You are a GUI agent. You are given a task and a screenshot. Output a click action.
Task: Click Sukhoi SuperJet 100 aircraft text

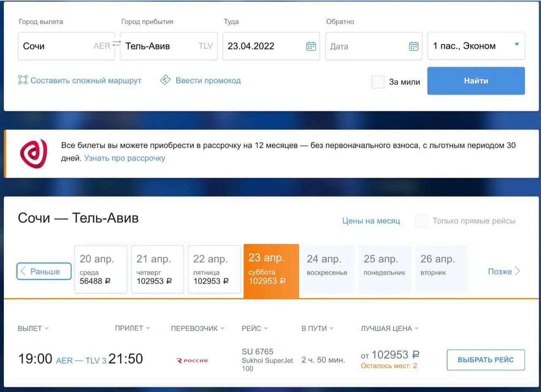[x=267, y=365]
